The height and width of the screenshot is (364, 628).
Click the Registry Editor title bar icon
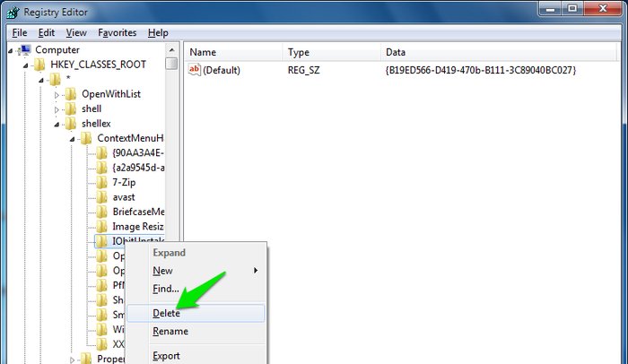(x=13, y=12)
